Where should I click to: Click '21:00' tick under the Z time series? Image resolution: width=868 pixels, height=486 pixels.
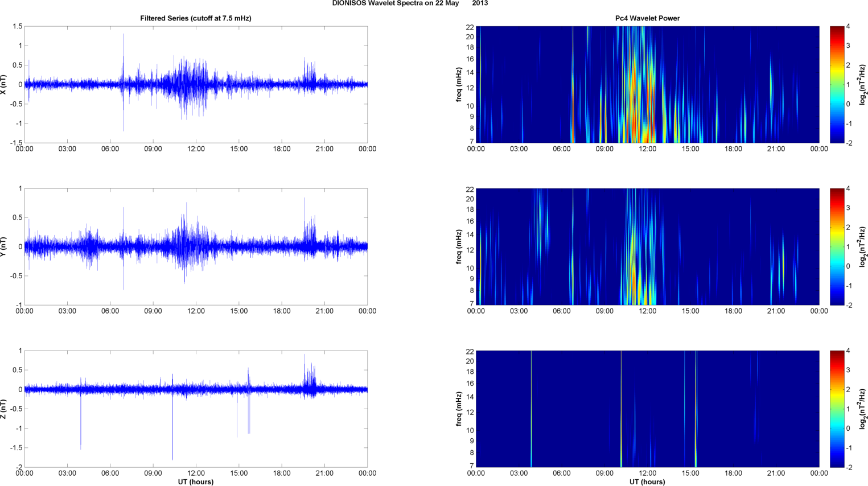tap(324, 473)
